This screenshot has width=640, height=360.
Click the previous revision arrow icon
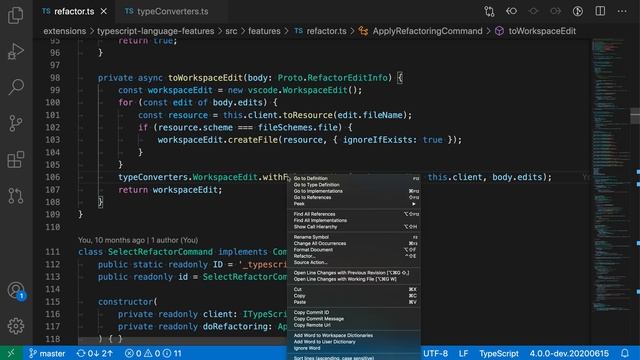pos(511,11)
